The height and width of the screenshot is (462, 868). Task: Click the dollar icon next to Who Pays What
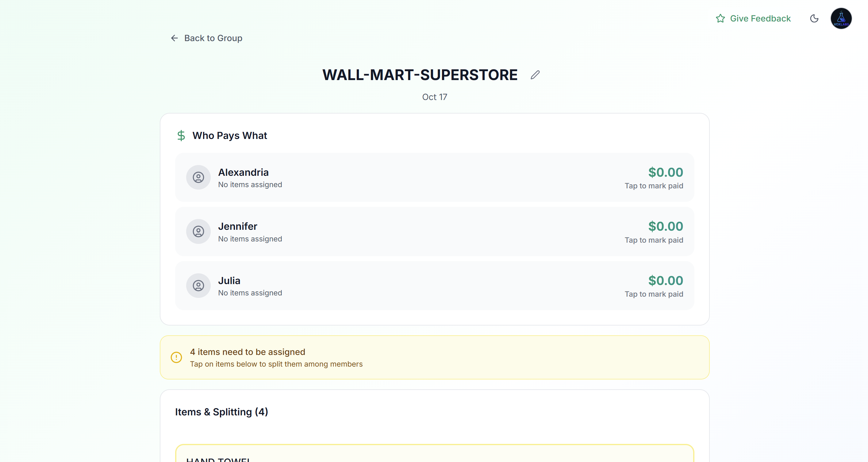tap(181, 136)
